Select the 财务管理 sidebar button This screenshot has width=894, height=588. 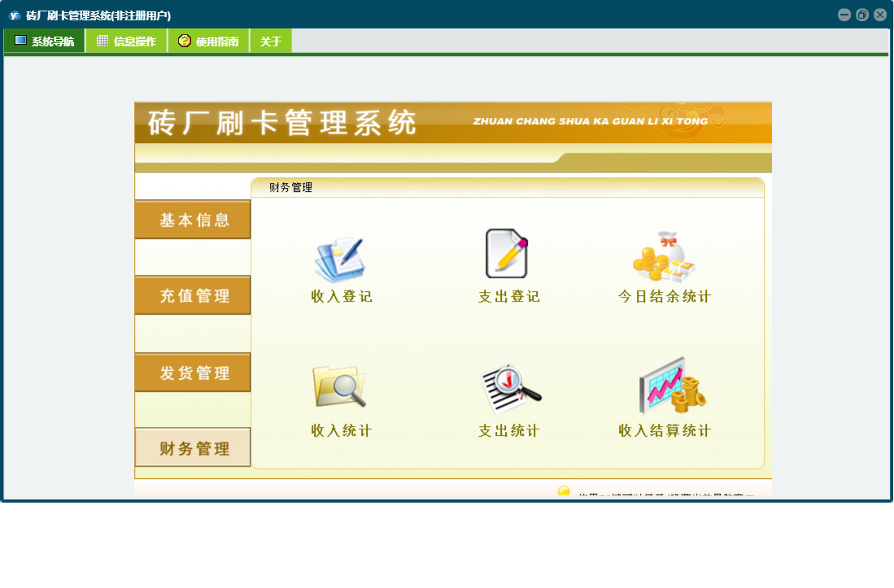[193, 448]
